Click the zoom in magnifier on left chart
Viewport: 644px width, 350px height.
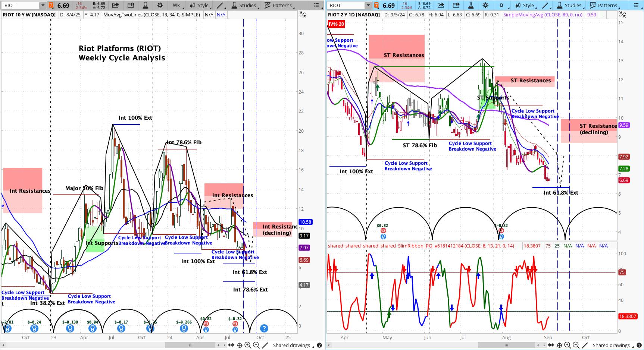pos(247,346)
